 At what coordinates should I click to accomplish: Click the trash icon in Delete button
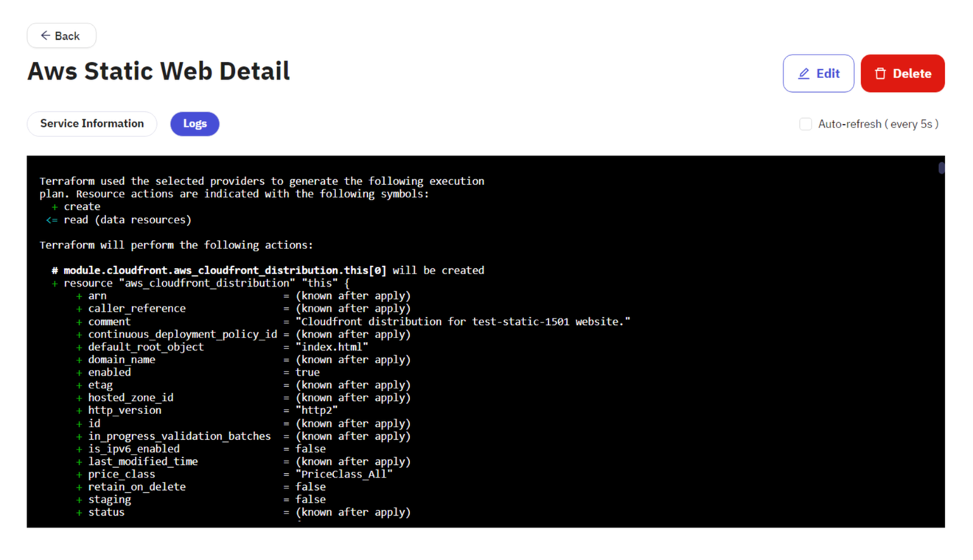coord(880,74)
